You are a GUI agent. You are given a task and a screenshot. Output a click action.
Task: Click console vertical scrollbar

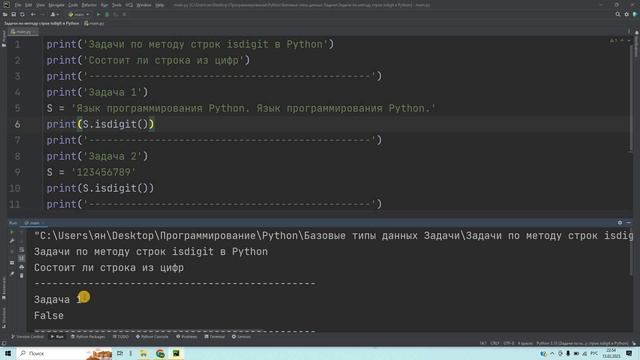(x=632, y=253)
